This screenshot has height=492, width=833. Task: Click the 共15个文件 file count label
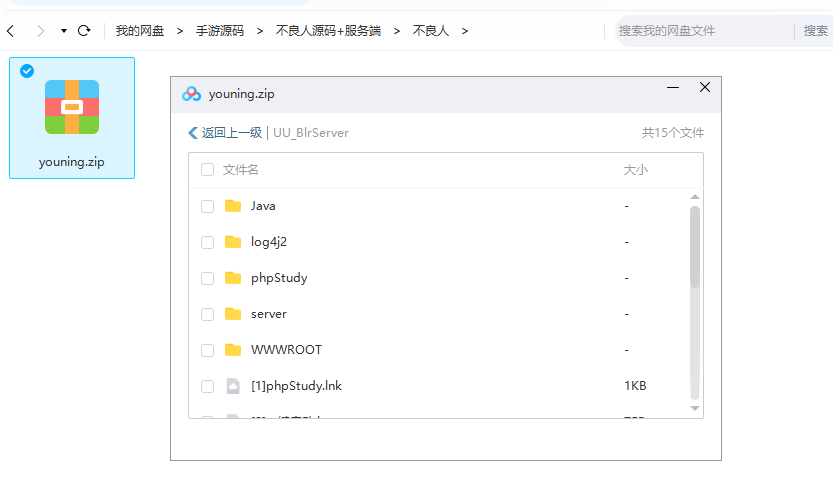673,133
